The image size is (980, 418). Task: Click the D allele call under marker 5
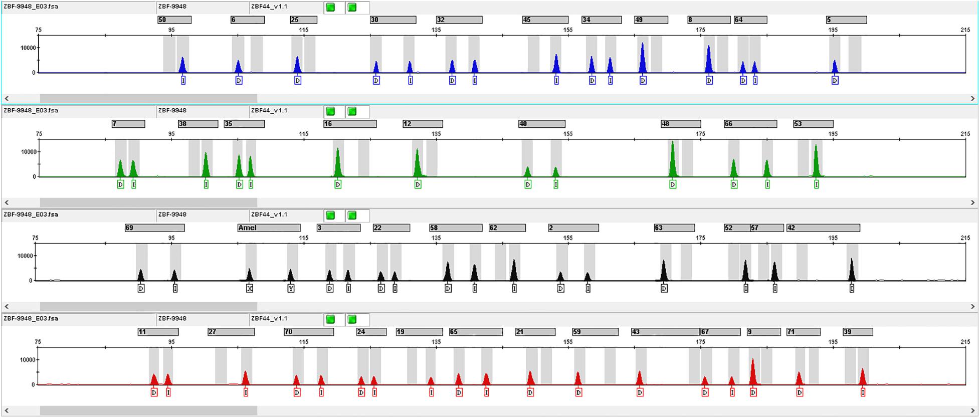coord(835,80)
